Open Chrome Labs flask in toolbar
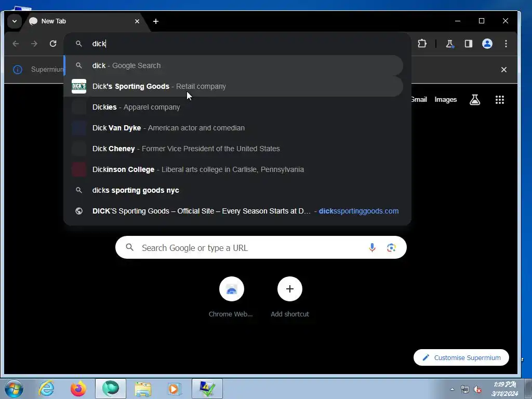 click(450, 44)
